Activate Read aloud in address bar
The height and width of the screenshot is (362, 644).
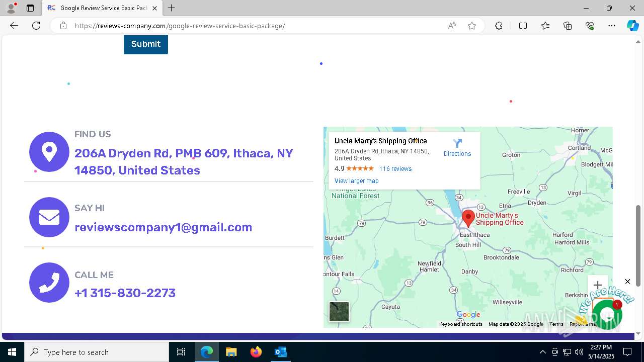click(x=452, y=26)
